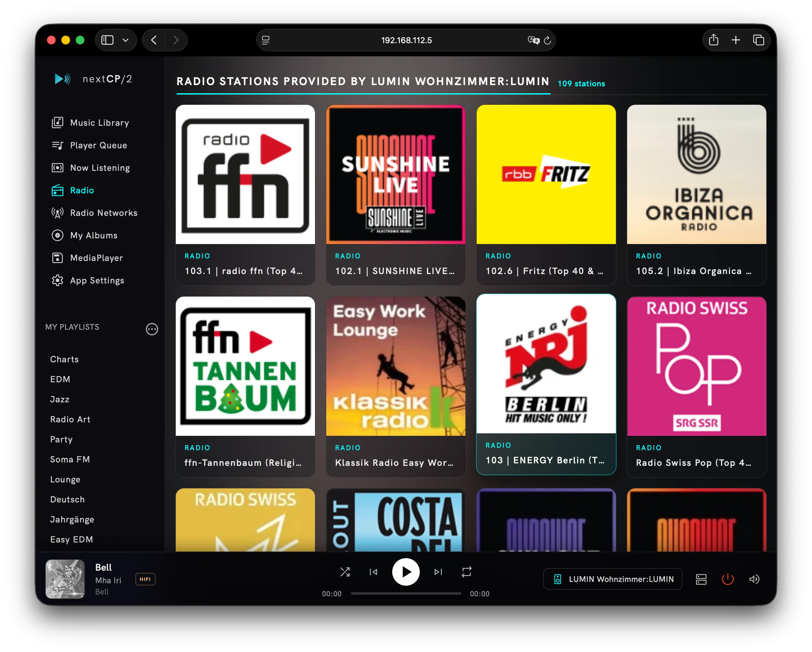Image resolution: width=812 pixels, height=652 pixels.
Task: Open the Lounge playlist
Action: click(x=65, y=479)
